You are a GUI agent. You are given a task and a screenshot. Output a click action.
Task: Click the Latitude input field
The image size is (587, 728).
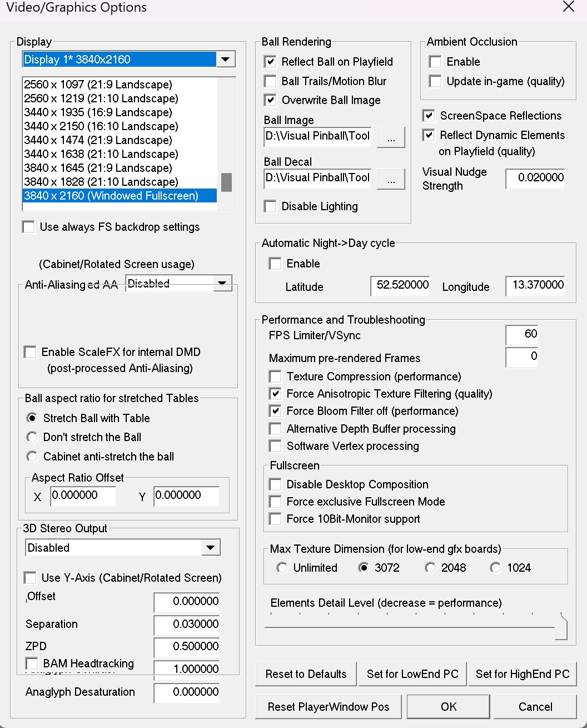point(400,286)
